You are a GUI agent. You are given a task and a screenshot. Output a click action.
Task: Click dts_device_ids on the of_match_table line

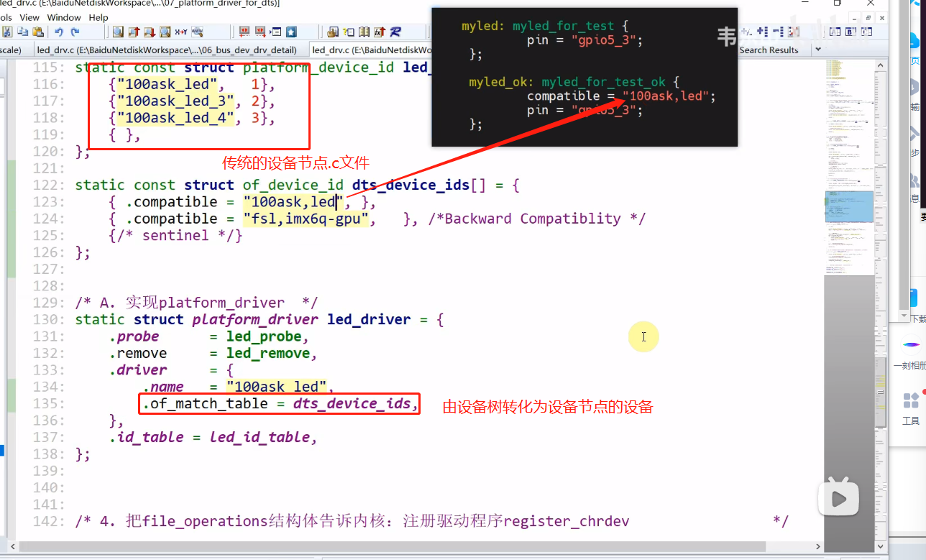point(352,404)
